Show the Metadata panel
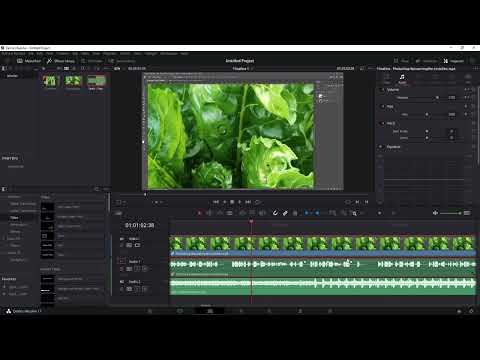This screenshot has height=360, width=480. click(x=426, y=61)
